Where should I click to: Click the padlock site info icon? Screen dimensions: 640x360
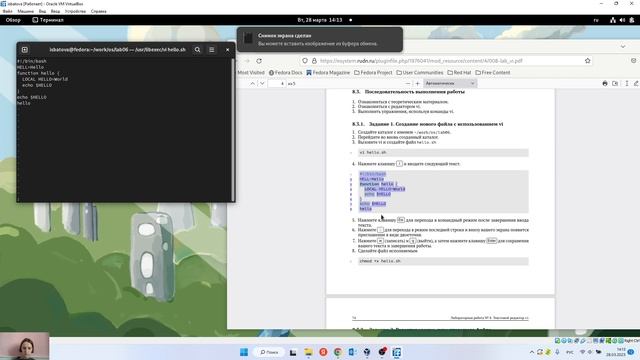click(x=314, y=61)
